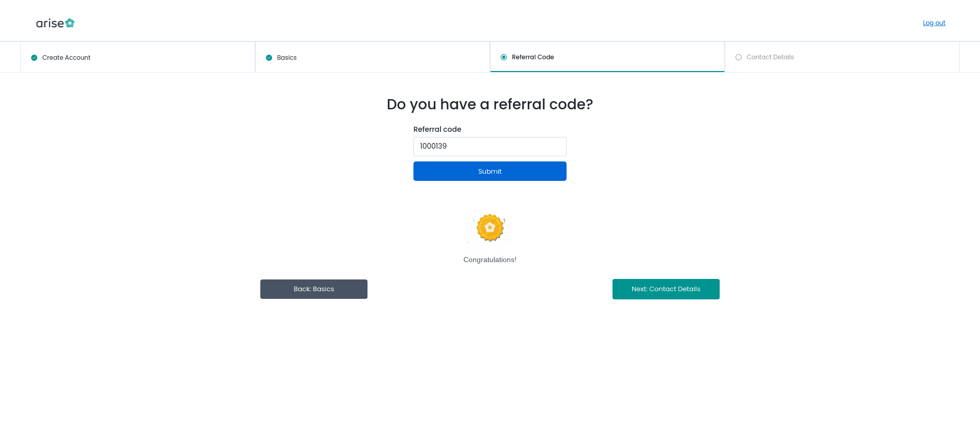
Task: Click the referral code question heading
Action: (490, 104)
